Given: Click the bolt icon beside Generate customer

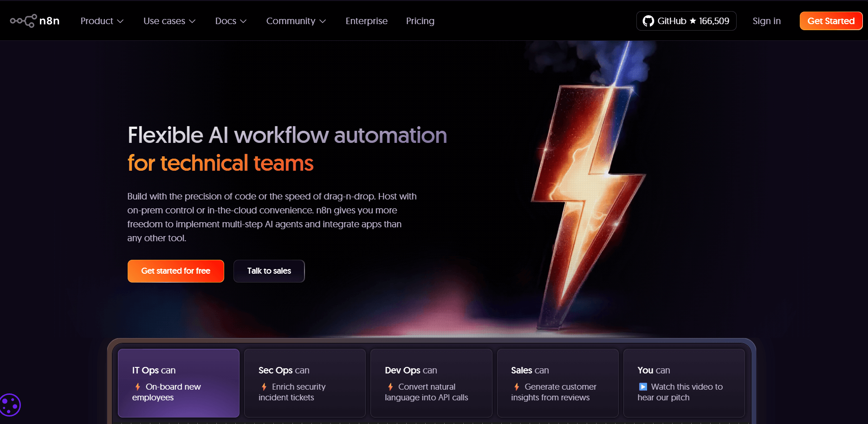Looking at the screenshot, I should coord(517,387).
